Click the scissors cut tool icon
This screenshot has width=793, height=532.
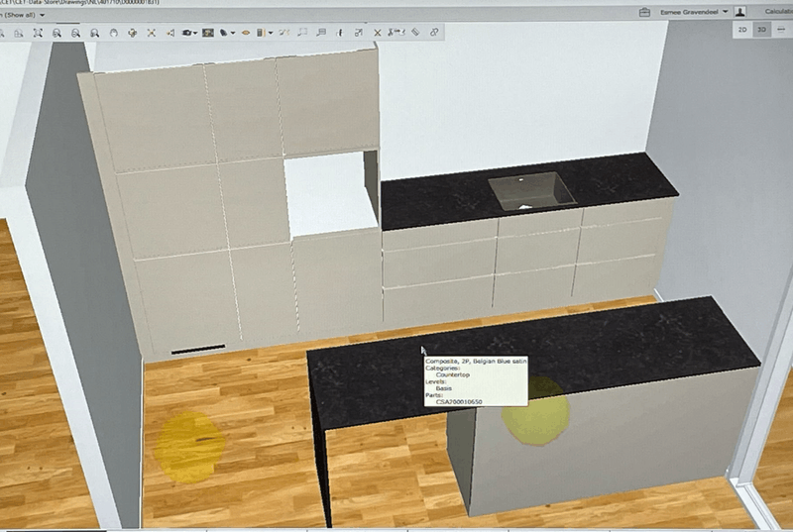[x=396, y=33]
